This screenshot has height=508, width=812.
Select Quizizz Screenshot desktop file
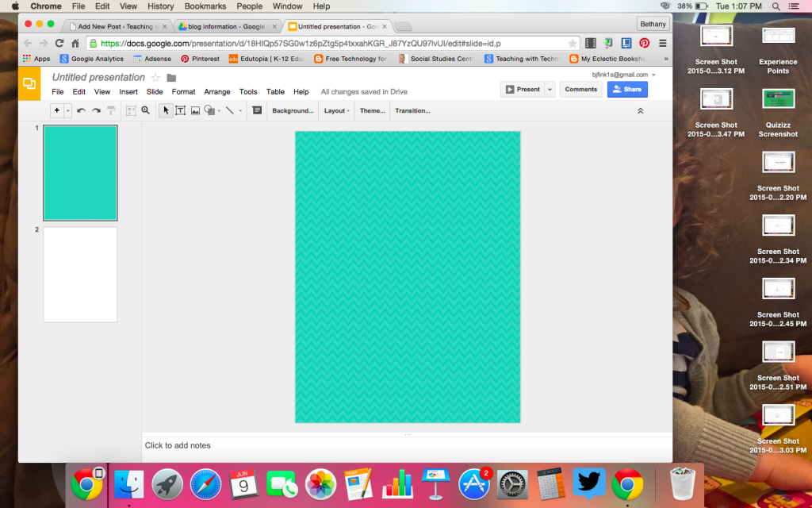tap(778, 114)
